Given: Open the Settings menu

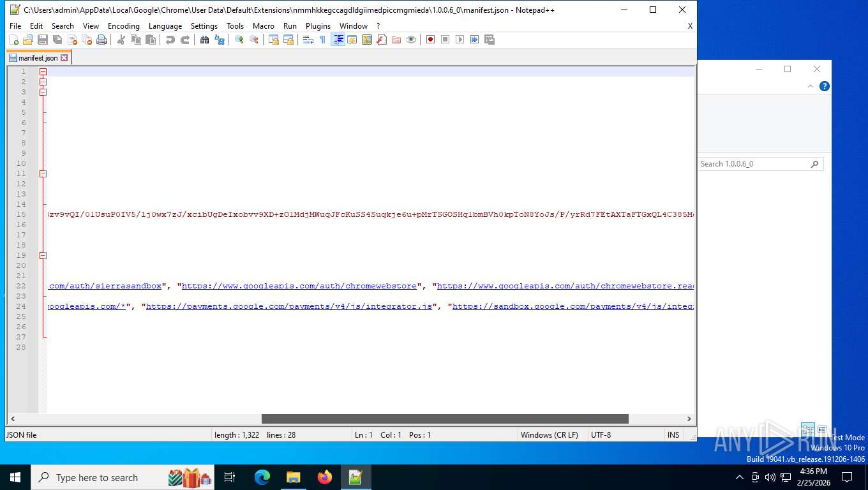Looking at the screenshot, I should (x=204, y=26).
